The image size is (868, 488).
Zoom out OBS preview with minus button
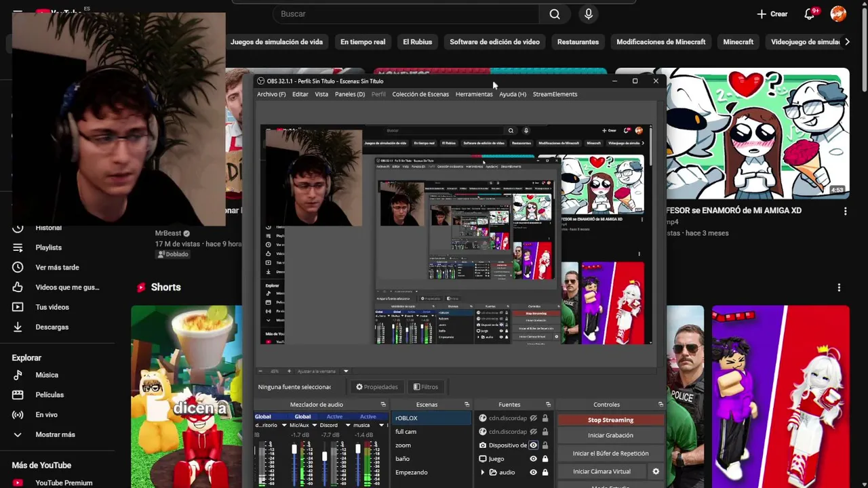(x=261, y=371)
